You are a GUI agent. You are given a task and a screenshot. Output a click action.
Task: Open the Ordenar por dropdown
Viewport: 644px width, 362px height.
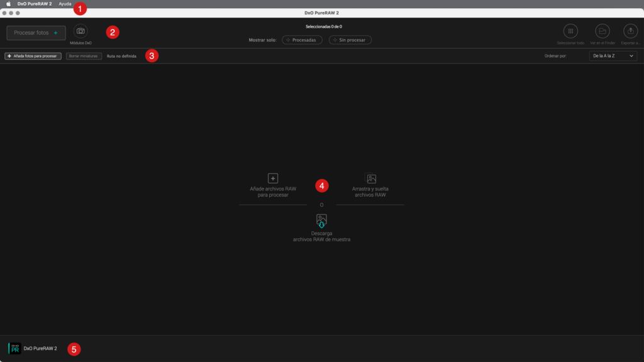[x=613, y=56]
